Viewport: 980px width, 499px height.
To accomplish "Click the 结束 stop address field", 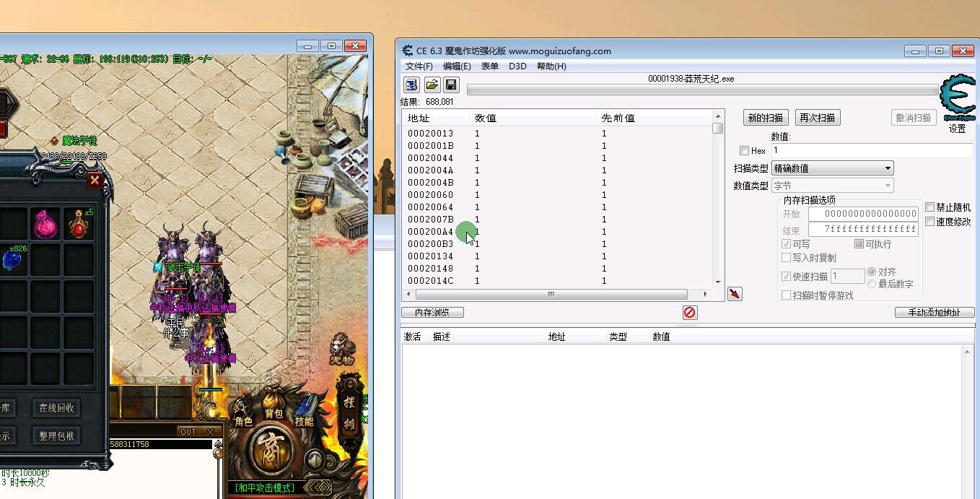I will [863, 229].
